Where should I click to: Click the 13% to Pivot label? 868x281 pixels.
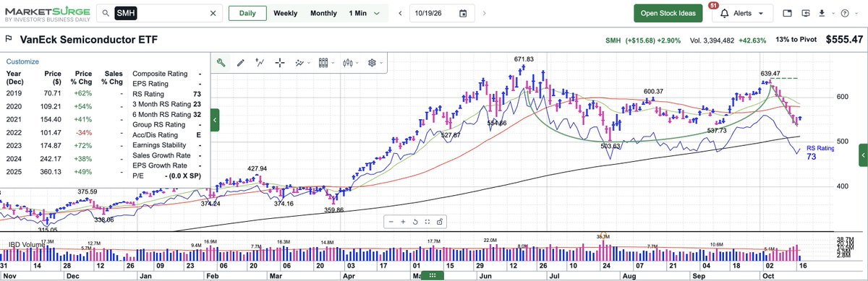click(x=797, y=39)
